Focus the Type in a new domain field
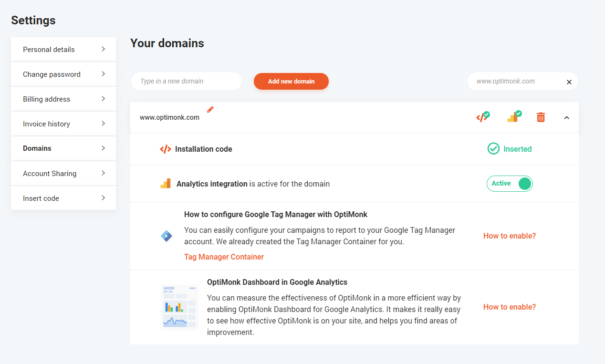Image resolution: width=605 pixels, height=364 pixels. click(x=186, y=81)
